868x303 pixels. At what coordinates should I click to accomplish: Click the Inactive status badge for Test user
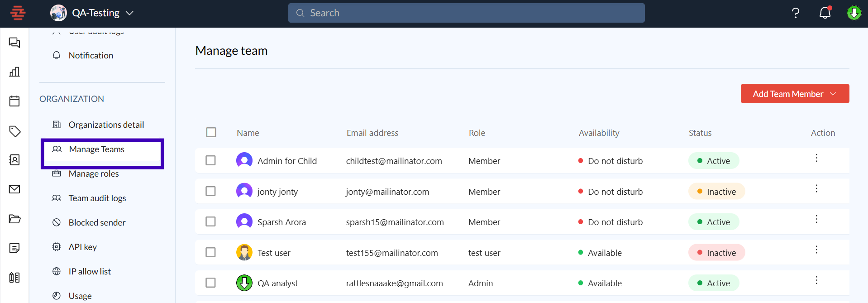(716, 253)
